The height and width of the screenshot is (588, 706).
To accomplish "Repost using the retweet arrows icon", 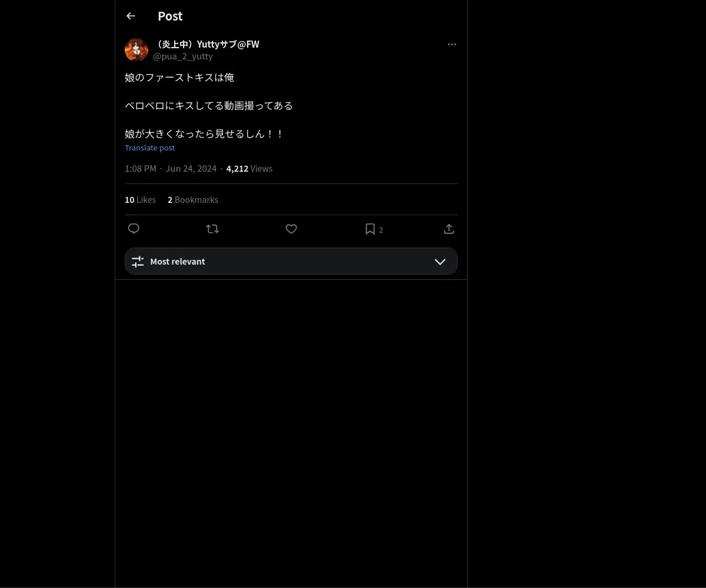I will 212,229.
